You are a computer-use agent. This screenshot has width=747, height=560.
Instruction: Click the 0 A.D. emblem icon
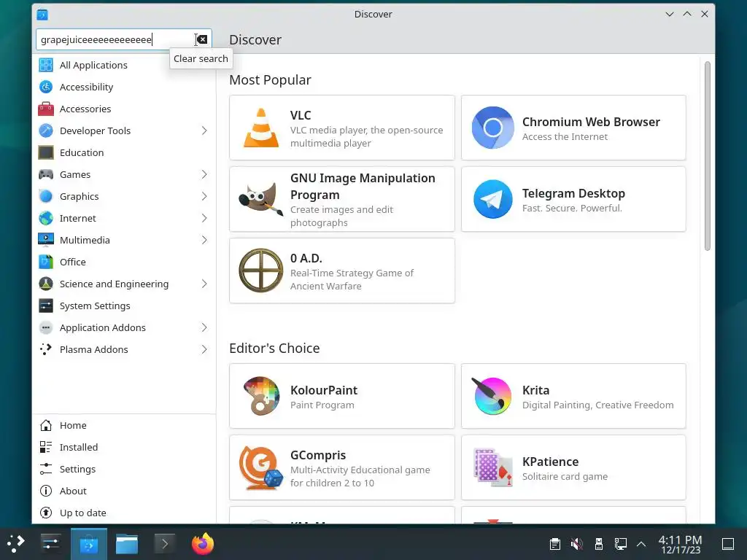pos(260,271)
